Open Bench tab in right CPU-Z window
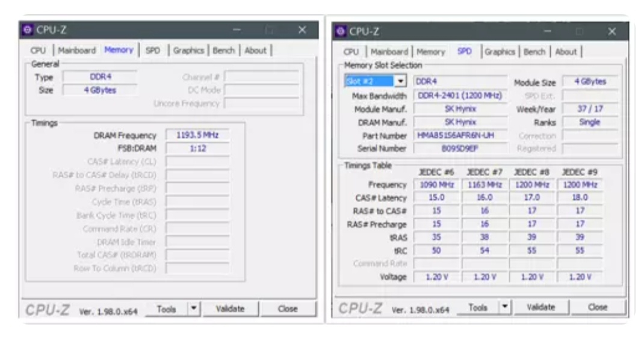 click(534, 52)
